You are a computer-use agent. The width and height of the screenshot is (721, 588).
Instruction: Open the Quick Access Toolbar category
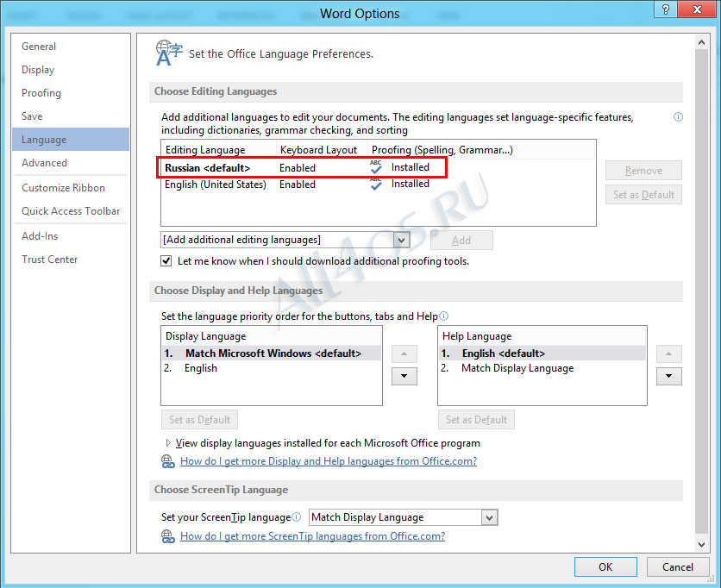click(x=71, y=211)
